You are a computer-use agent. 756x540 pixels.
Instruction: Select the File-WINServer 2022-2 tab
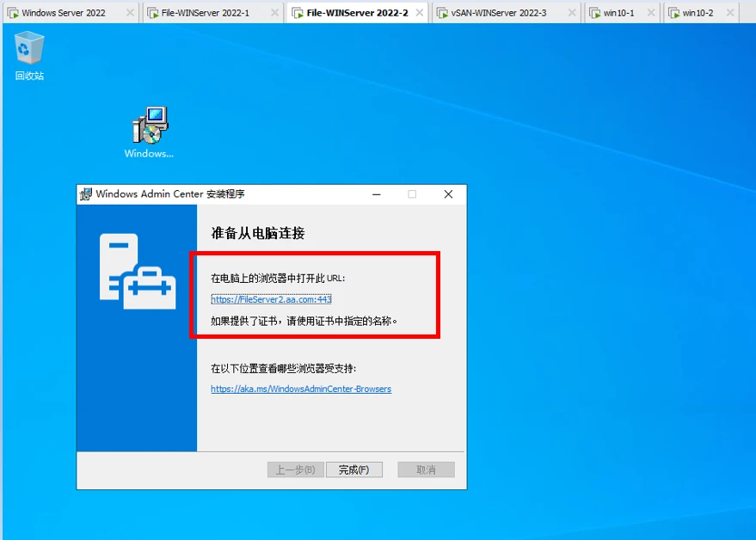point(357,13)
